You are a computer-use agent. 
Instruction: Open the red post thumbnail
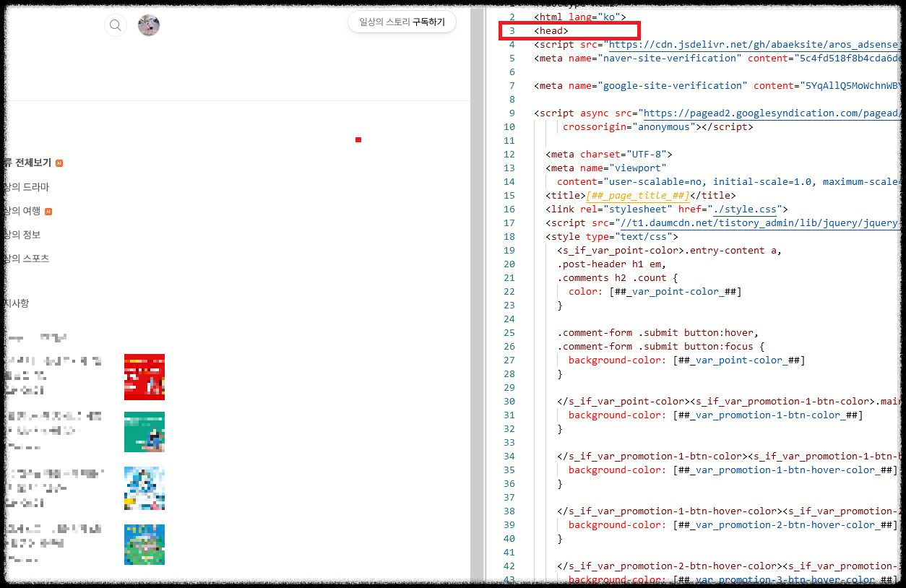(x=144, y=377)
